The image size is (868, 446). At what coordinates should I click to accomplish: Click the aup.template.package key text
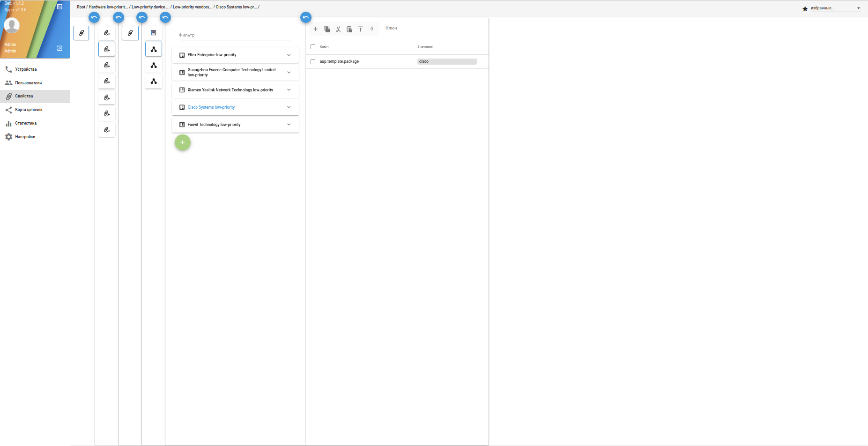point(339,61)
